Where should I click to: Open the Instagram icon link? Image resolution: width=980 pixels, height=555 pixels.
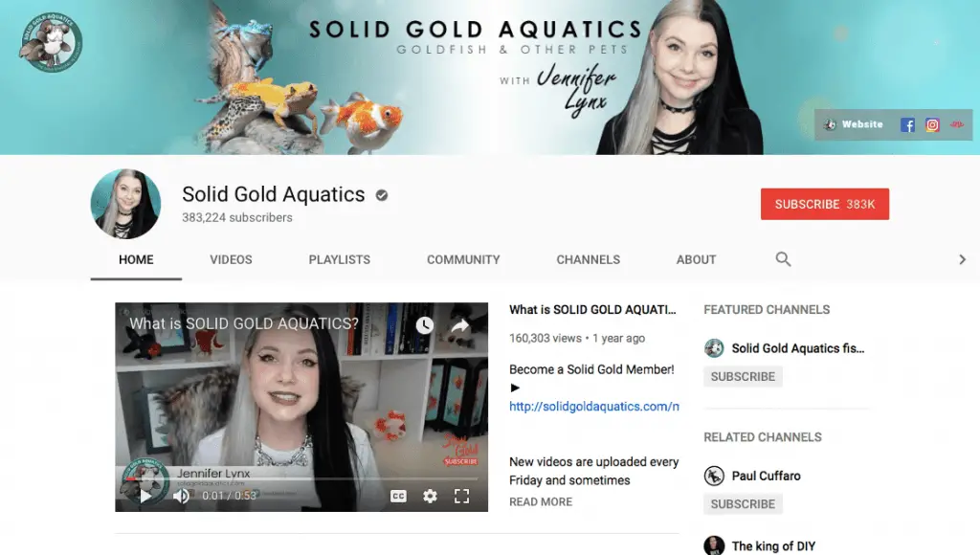(x=932, y=125)
